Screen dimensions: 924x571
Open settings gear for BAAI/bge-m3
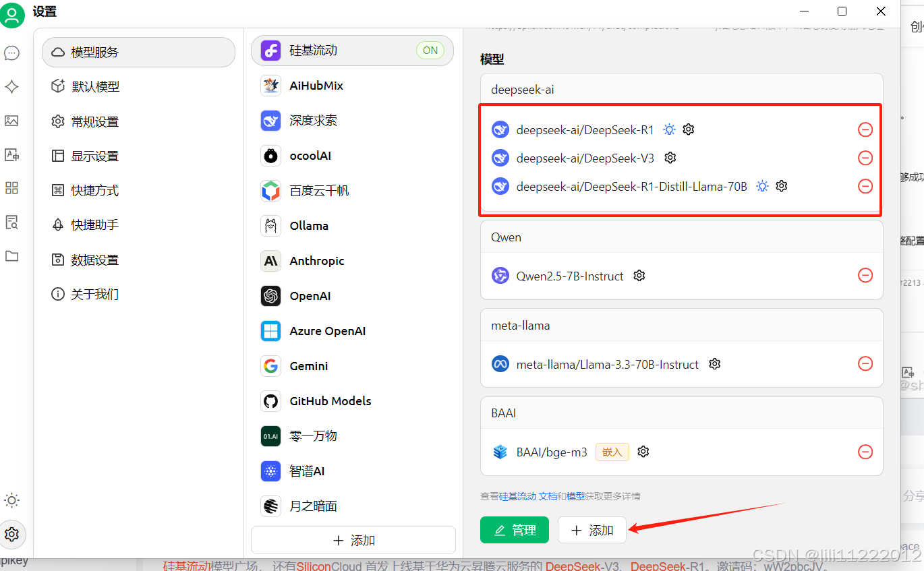coord(643,452)
